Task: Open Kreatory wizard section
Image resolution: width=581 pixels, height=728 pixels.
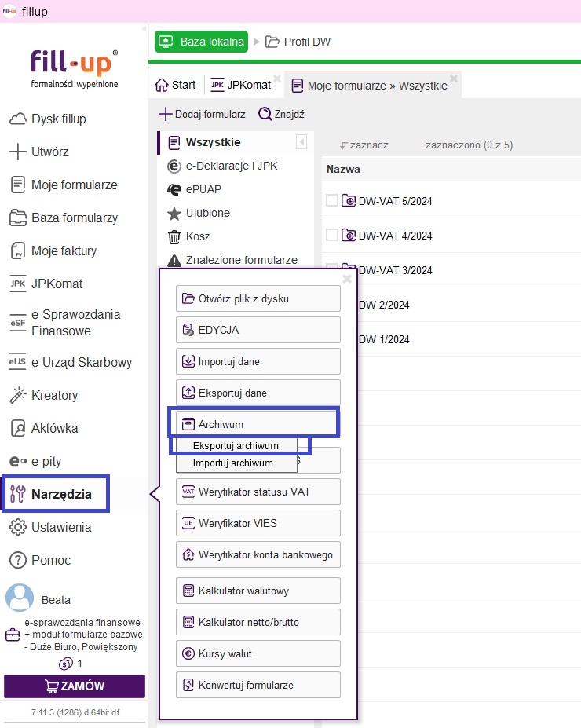Action: [x=54, y=395]
